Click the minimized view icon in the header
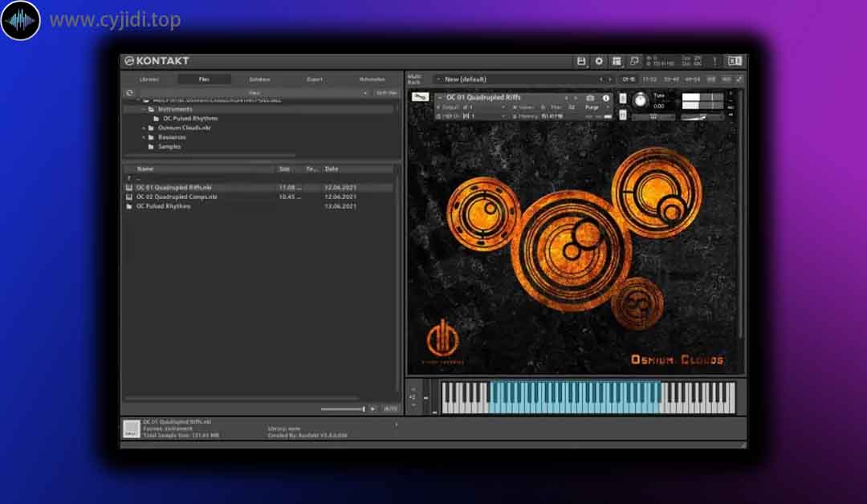This screenshot has height=504, width=867. 634,61
